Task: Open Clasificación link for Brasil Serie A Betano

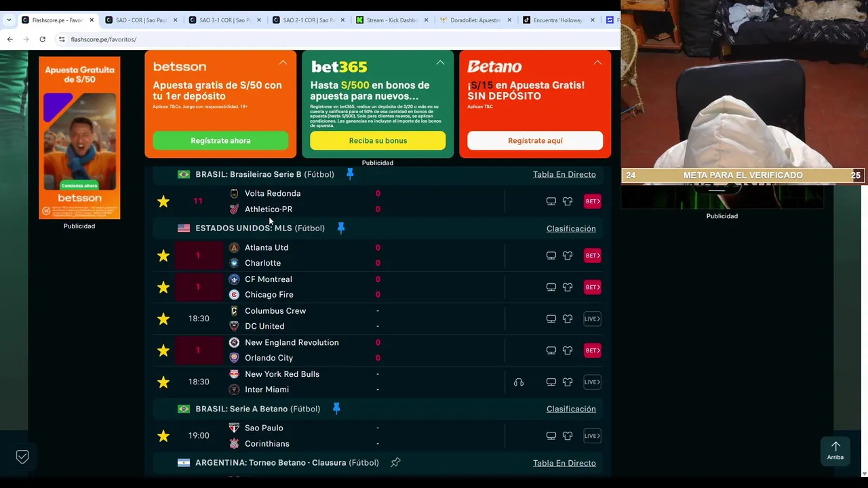Action: point(571,409)
